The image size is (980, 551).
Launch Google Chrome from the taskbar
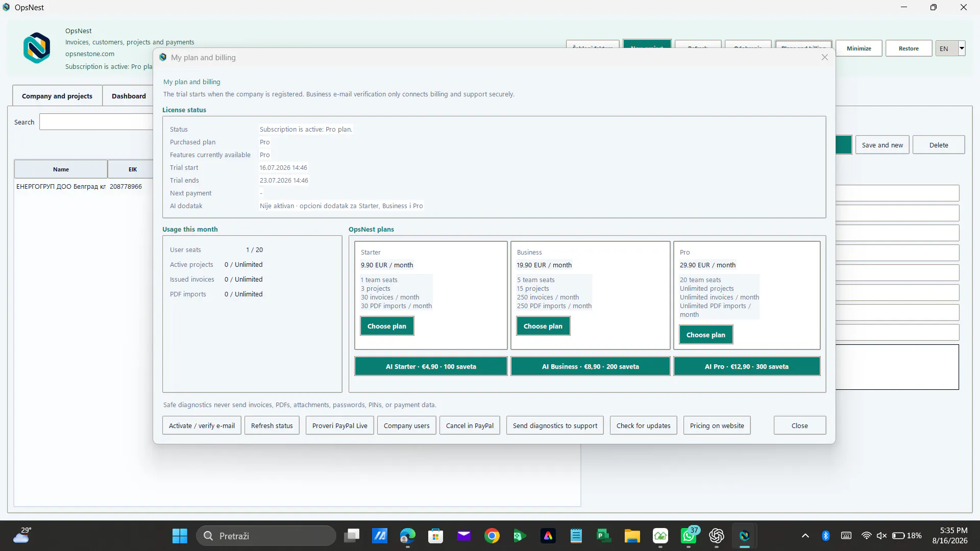(x=492, y=536)
